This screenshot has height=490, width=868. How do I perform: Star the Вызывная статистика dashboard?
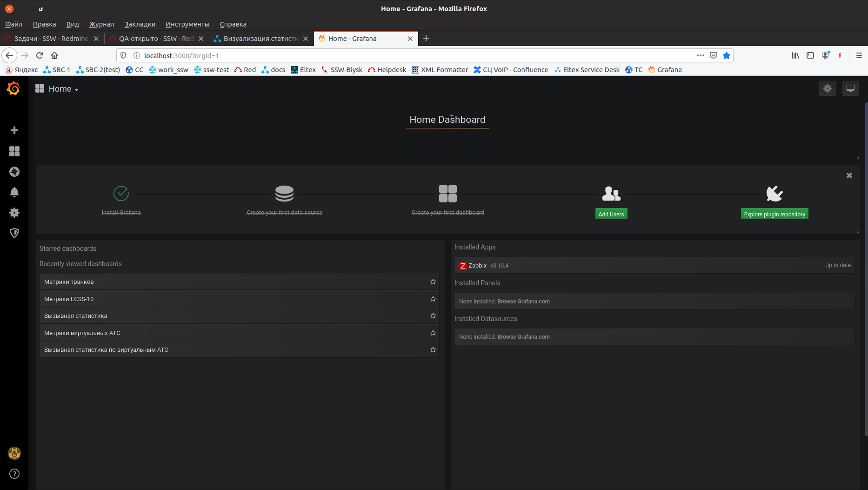(x=433, y=315)
